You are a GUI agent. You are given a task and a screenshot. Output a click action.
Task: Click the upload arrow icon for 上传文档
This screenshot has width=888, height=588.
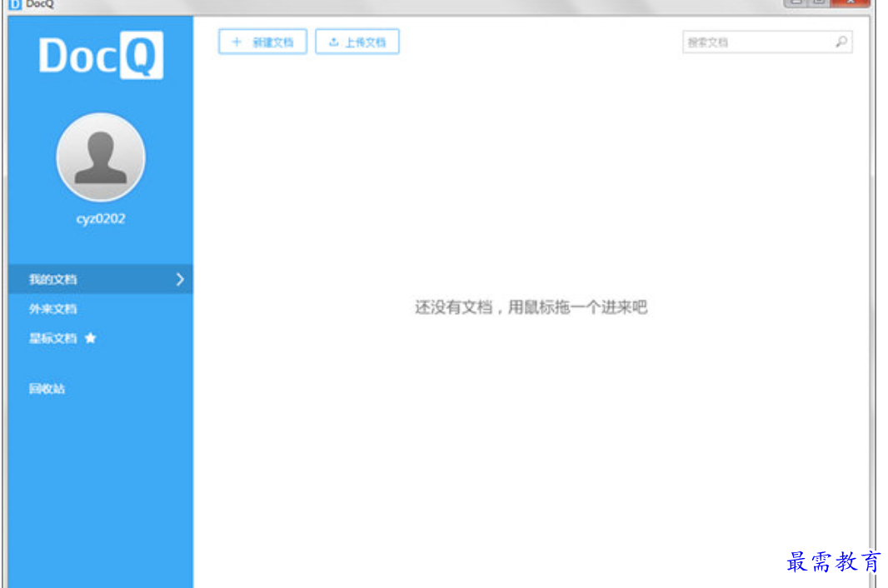click(x=333, y=42)
